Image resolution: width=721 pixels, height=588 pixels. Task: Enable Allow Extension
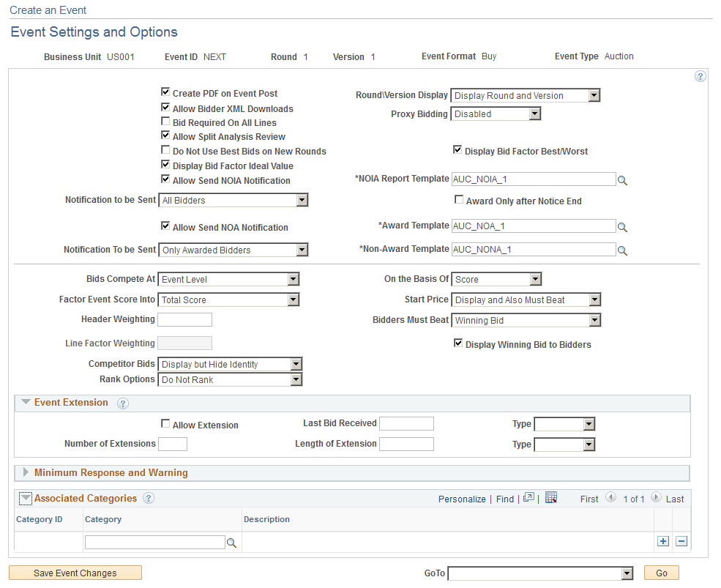tap(165, 423)
